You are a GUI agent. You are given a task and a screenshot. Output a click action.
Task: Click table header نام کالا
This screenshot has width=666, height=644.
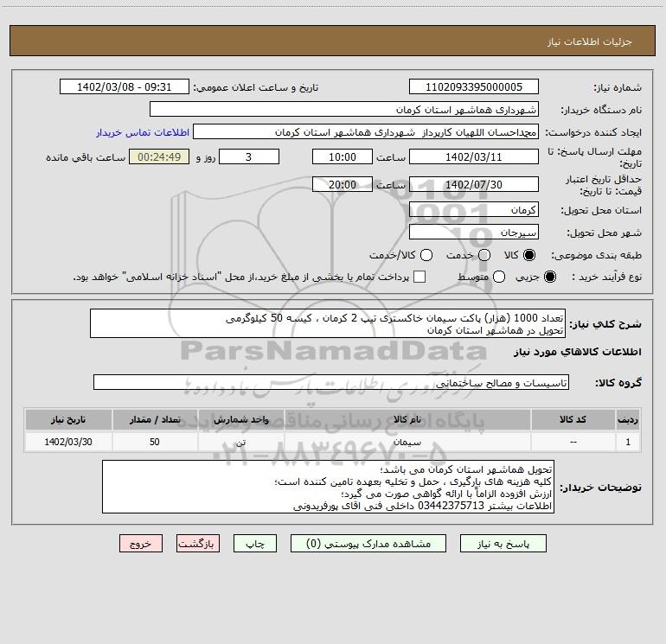[407, 420]
